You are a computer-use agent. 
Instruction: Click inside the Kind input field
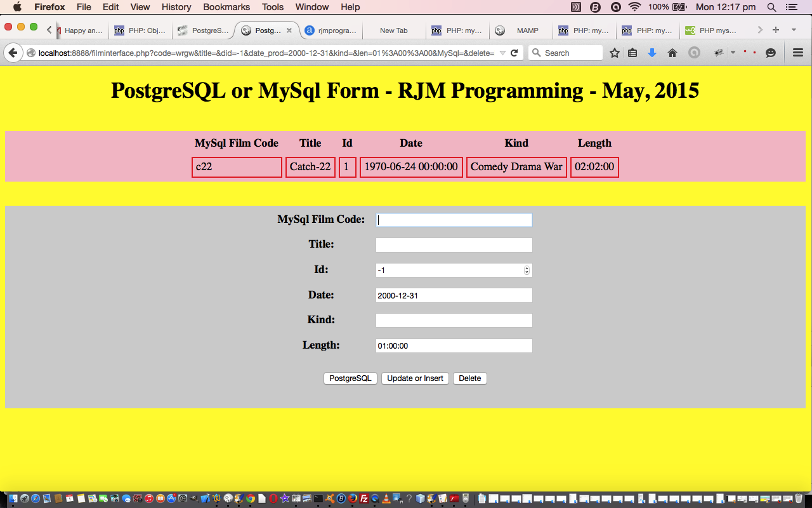coord(454,320)
